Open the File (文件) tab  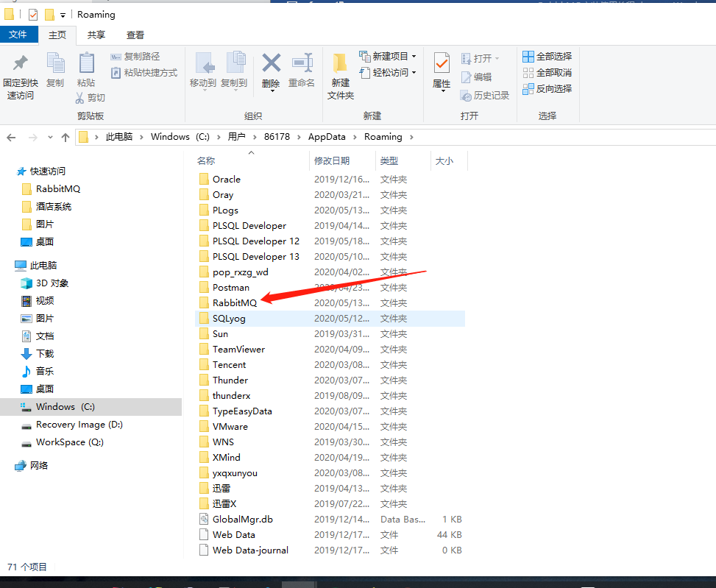[18, 35]
